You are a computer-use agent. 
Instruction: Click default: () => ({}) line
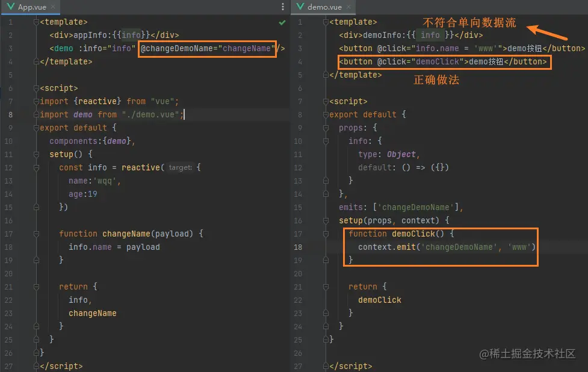pos(403,167)
